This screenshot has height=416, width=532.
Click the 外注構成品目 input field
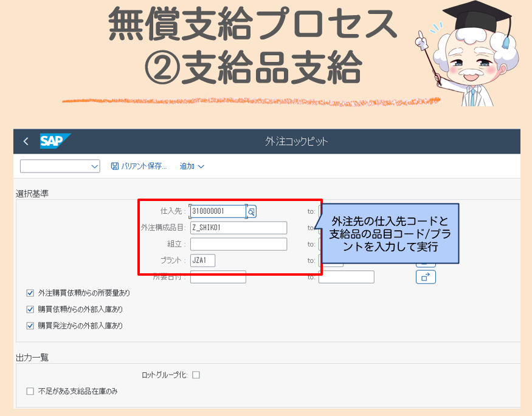[x=238, y=228]
